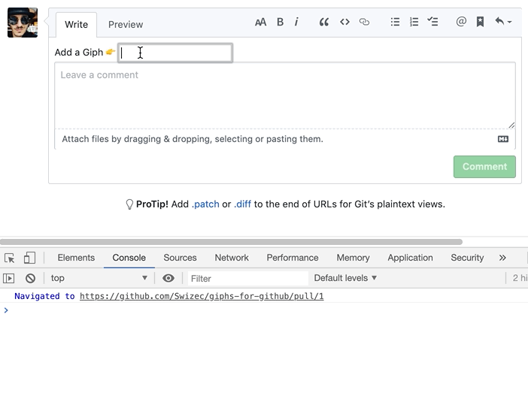Toggle the device toolbar in DevTools

coord(29,258)
